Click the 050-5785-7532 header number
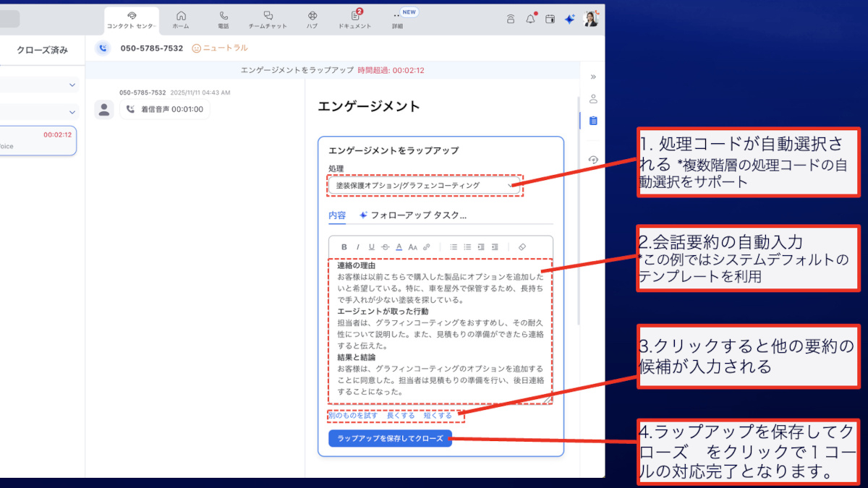The height and width of the screenshot is (488, 868). point(151,48)
